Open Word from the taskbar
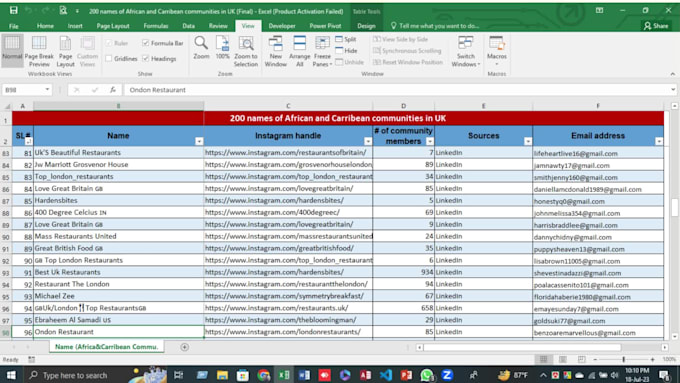The width and height of the screenshot is (680, 383). [x=304, y=375]
